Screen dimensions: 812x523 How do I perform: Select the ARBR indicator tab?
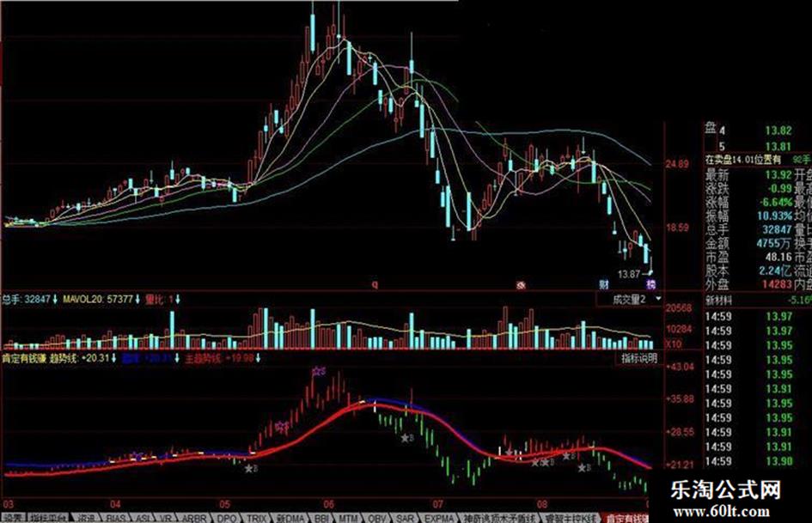pyautogui.click(x=194, y=518)
